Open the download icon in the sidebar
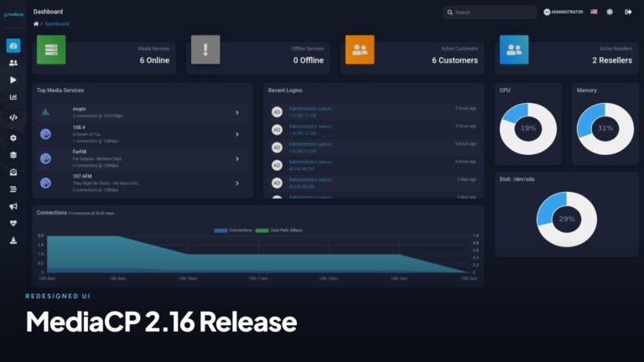This screenshot has height=362, width=644. click(x=13, y=240)
